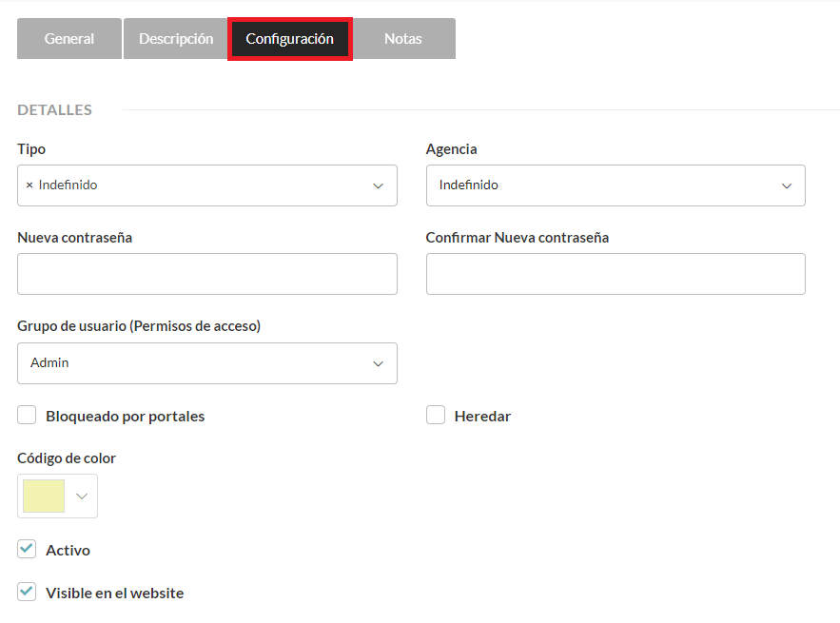Open the Agencia dropdown
The image size is (840, 623).
click(615, 185)
